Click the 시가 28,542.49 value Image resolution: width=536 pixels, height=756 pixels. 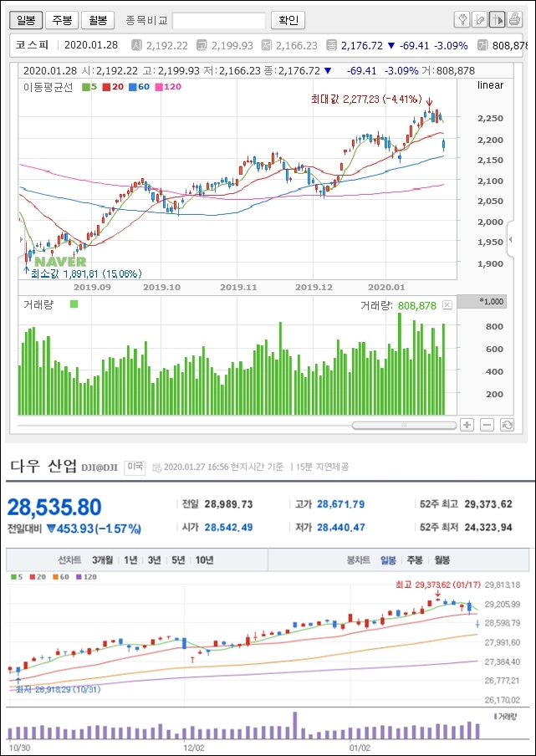coord(228,528)
